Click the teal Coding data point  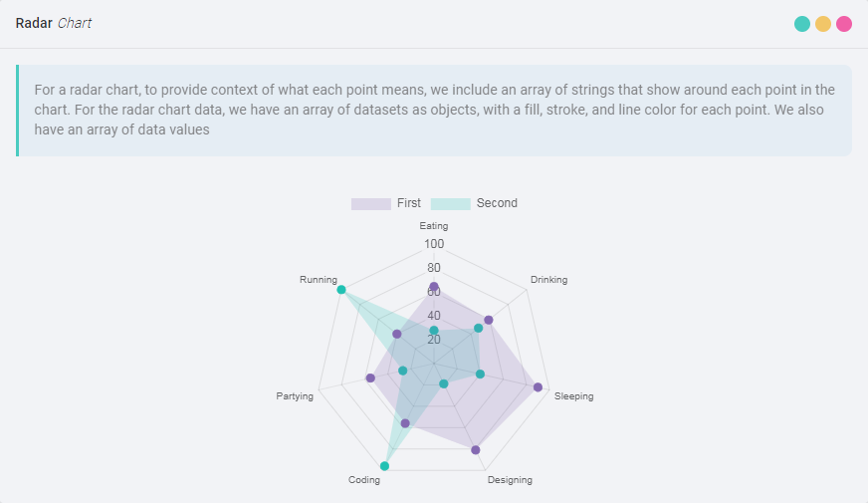[x=385, y=466]
